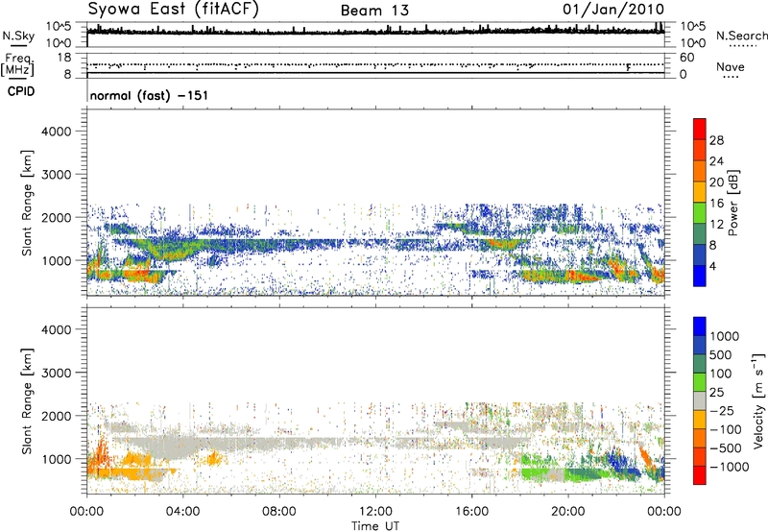This screenshot has width=768, height=532.
Task: Click the '24' label on the power color bar
Action: (716, 161)
